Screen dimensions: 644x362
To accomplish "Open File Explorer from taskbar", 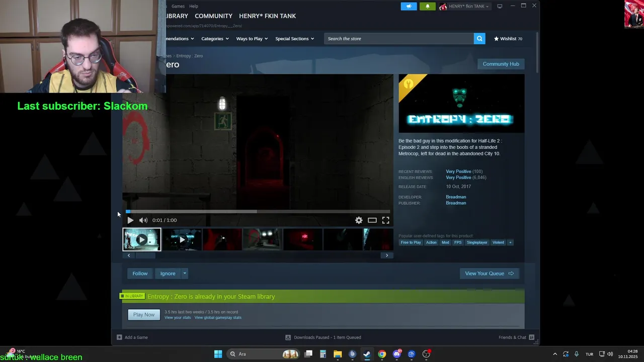I will (x=338, y=354).
